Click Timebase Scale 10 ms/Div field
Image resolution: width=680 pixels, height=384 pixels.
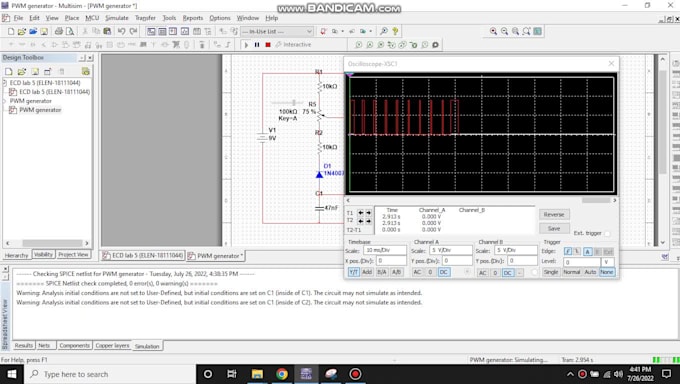pos(385,250)
